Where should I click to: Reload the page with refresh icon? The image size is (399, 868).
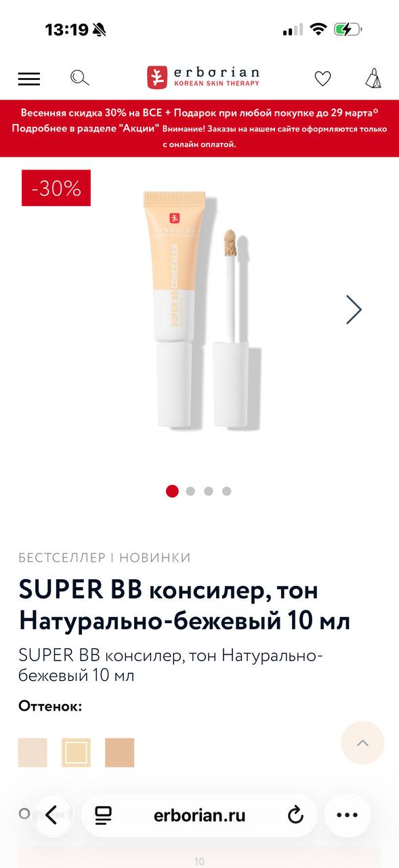pos(295,815)
